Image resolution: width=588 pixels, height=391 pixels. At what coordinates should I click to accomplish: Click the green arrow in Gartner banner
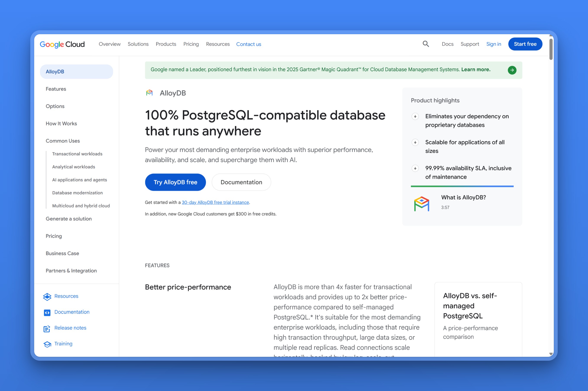click(x=512, y=70)
